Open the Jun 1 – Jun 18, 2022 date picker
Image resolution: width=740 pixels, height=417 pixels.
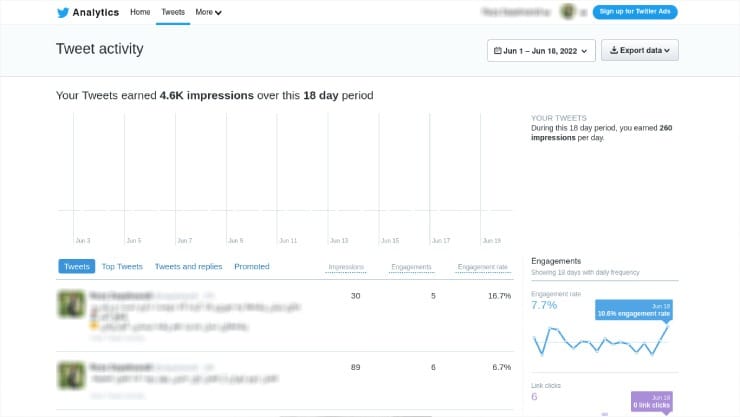(x=541, y=50)
